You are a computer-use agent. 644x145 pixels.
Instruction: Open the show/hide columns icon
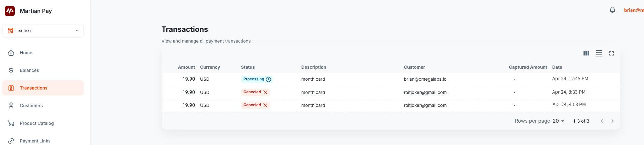586,53
